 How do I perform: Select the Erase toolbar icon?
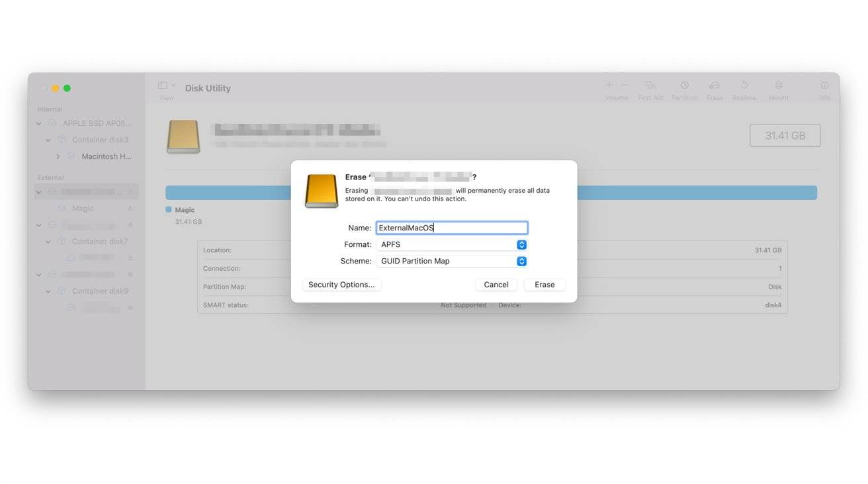[x=715, y=88]
